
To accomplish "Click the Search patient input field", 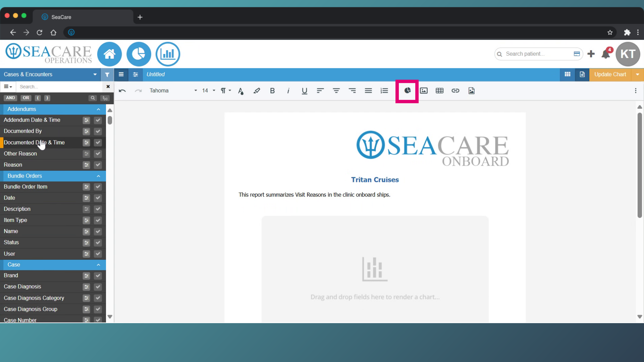I will 538,54.
